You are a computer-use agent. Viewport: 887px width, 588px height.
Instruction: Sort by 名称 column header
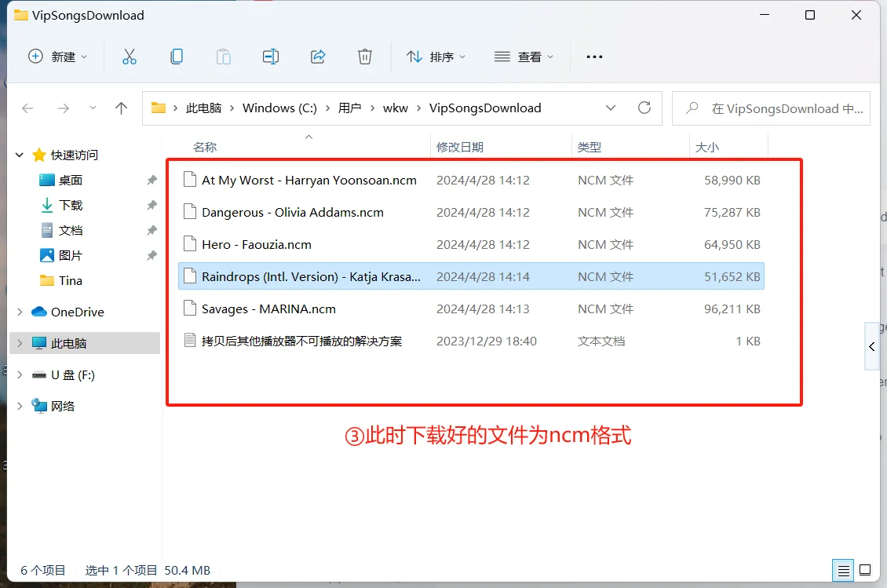tap(205, 147)
